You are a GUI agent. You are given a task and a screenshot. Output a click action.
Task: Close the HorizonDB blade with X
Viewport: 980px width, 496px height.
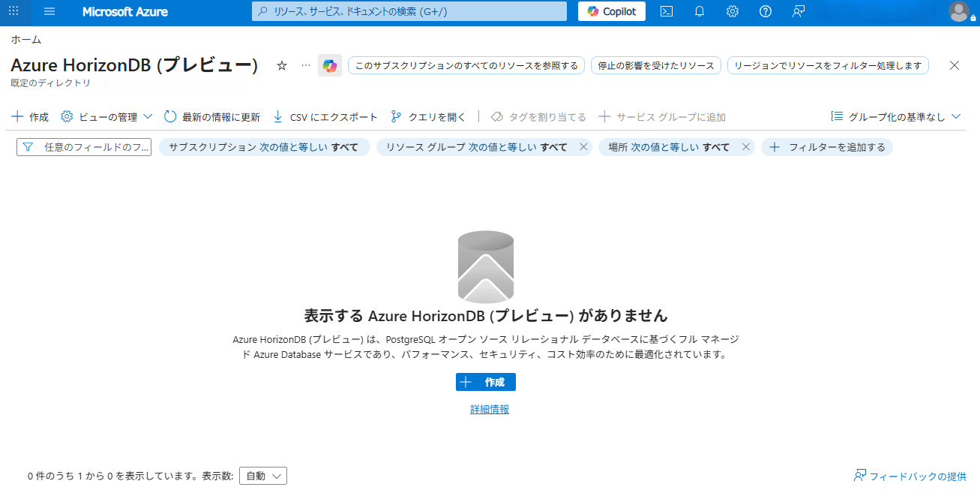pyautogui.click(x=955, y=65)
